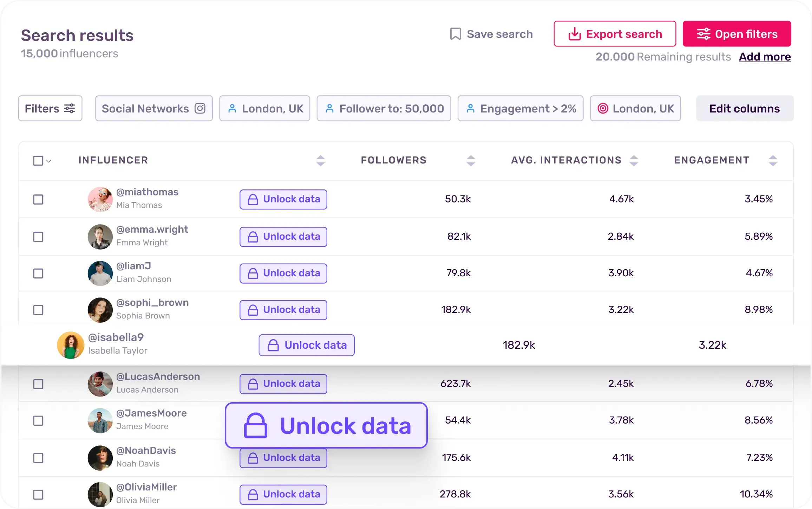
Task: Click Sophia Brown's profile avatar
Action: point(100,310)
